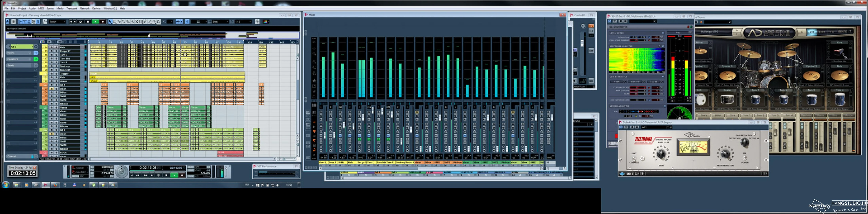This screenshot has height=214, width=868.
Task: Click the Stop button in project toolbar
Action: pos(88,22)
